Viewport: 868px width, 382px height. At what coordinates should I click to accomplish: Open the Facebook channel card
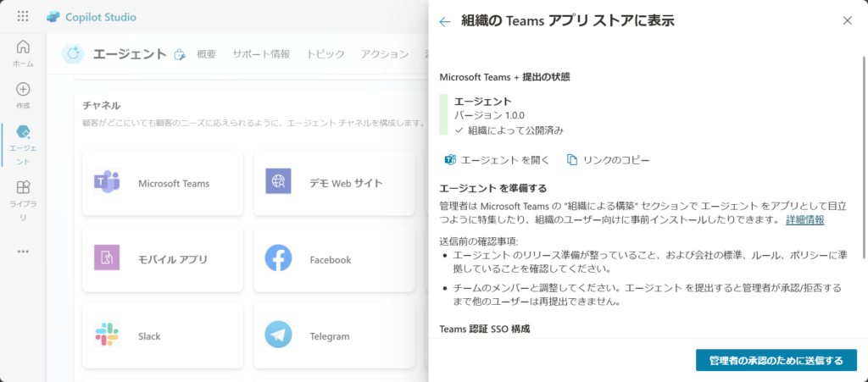[x=334, y=259]
